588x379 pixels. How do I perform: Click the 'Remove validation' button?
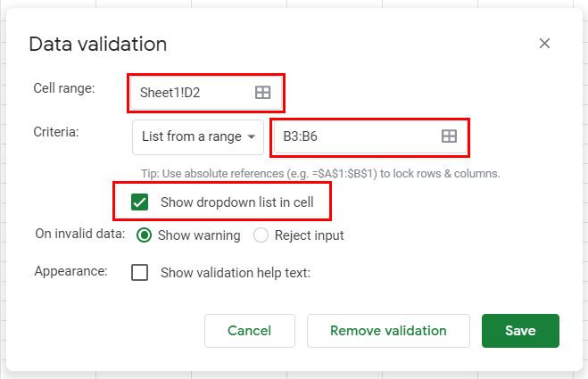pos(388,331)
